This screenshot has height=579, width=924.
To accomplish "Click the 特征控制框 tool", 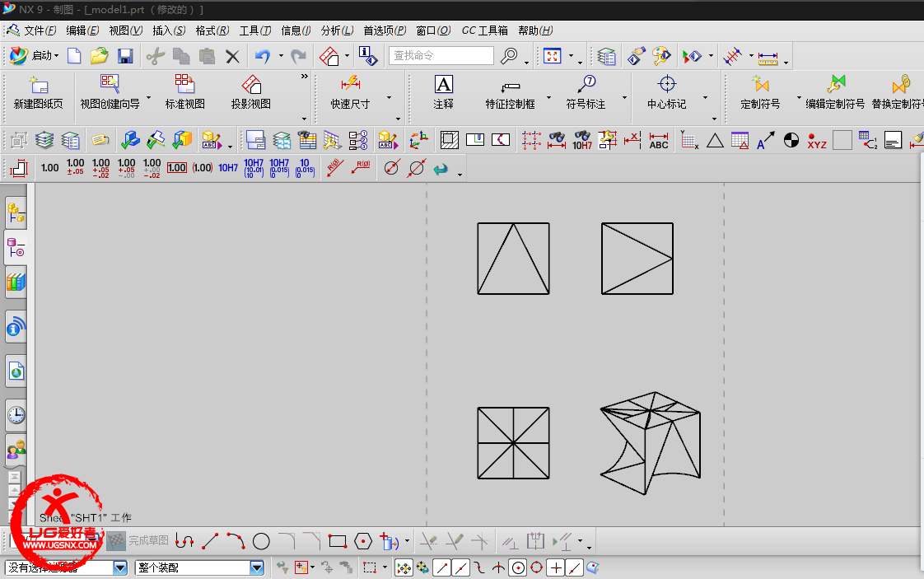I will [x=511, y=92].
